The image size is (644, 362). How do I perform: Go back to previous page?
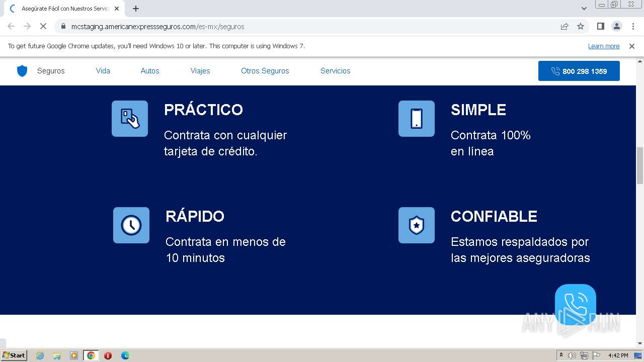(11, 26)
